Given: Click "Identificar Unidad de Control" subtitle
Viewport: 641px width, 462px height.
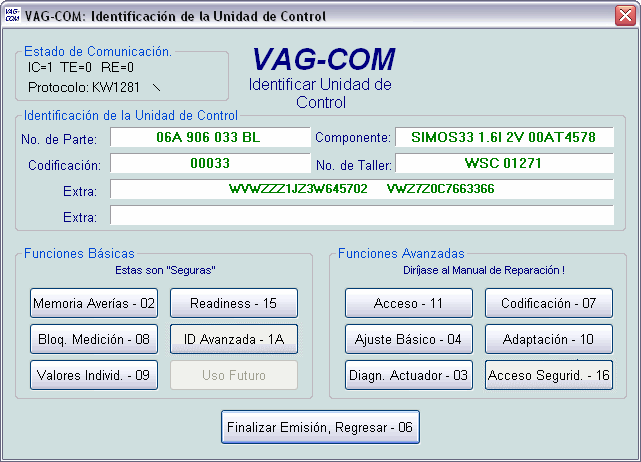Looking at the screenshot, I should click(320, 93).
